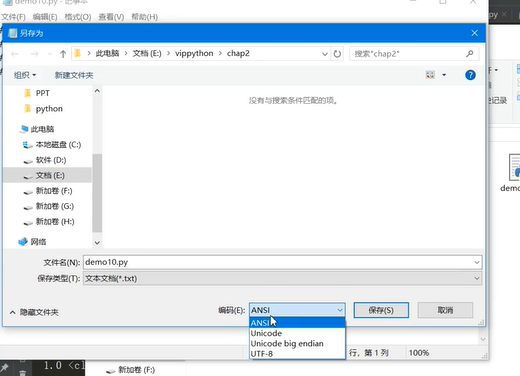The height and width of the screenshot is (376, 520).
Task: Open help with the blue question icon
Action: point(470,75)
